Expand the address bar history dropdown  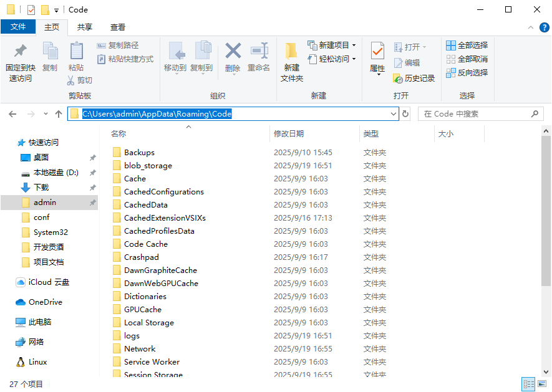(393, 114)
